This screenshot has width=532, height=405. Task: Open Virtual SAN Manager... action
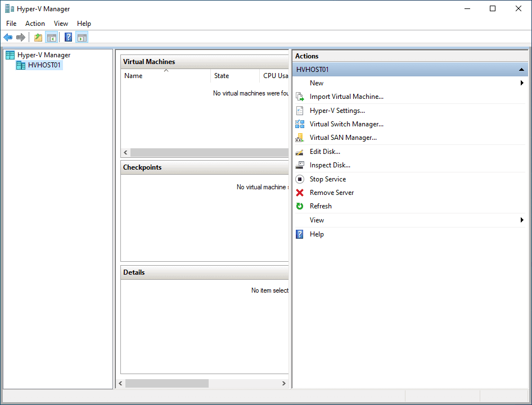click(343, 138)
